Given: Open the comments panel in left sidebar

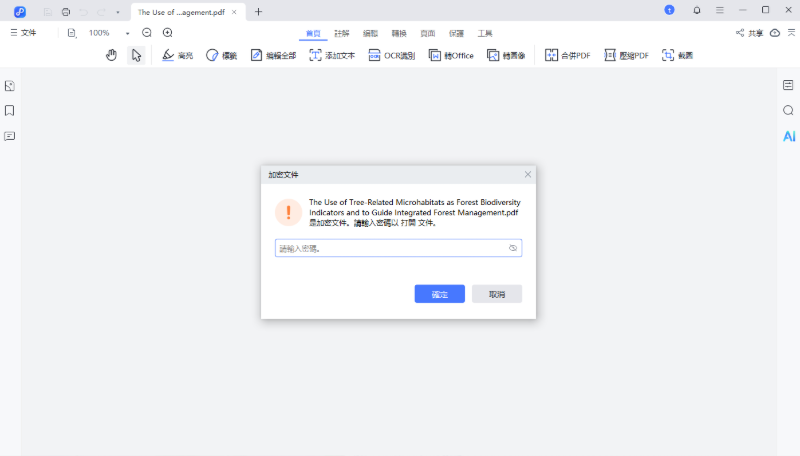Looking at the screenshot, I should (x=9, y=136).
